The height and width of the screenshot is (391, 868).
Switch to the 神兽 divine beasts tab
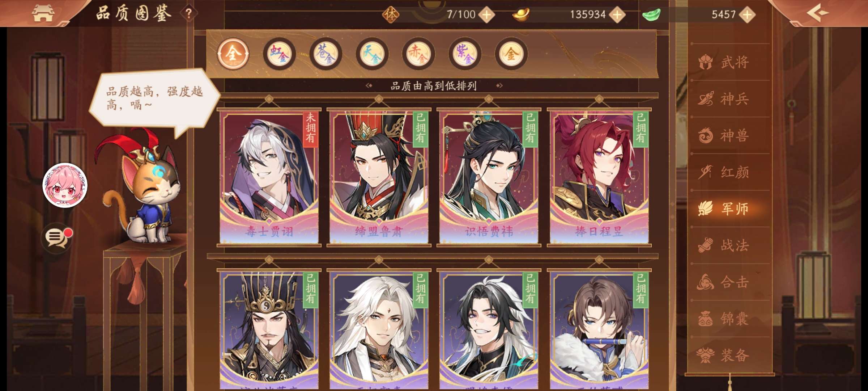724,136
